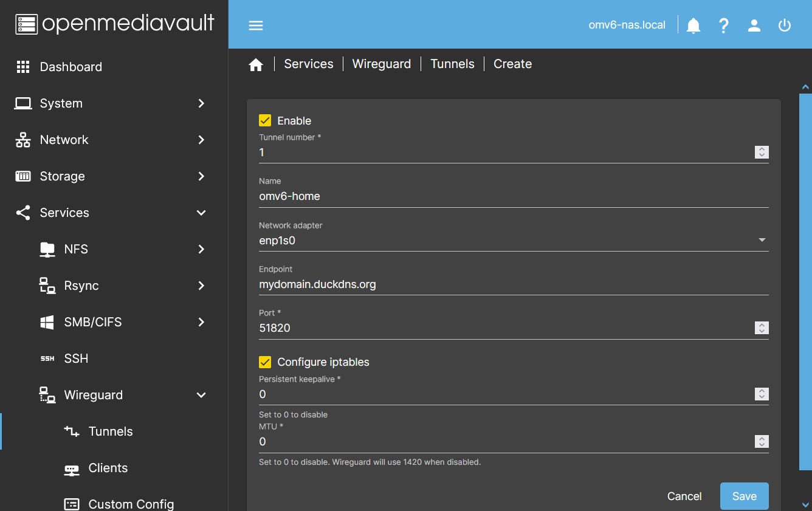The width and height of the screenshot is (812, 511).
Task: Open the SSH service page
Action: 76,358
